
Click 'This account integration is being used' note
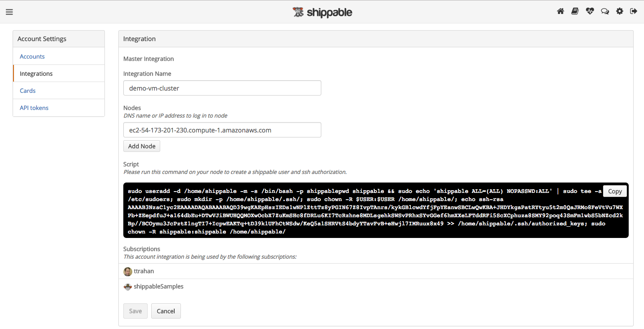click(x=210, y=257)
